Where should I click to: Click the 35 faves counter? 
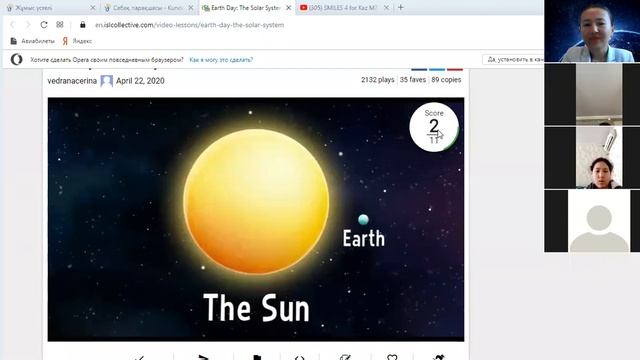413,80
